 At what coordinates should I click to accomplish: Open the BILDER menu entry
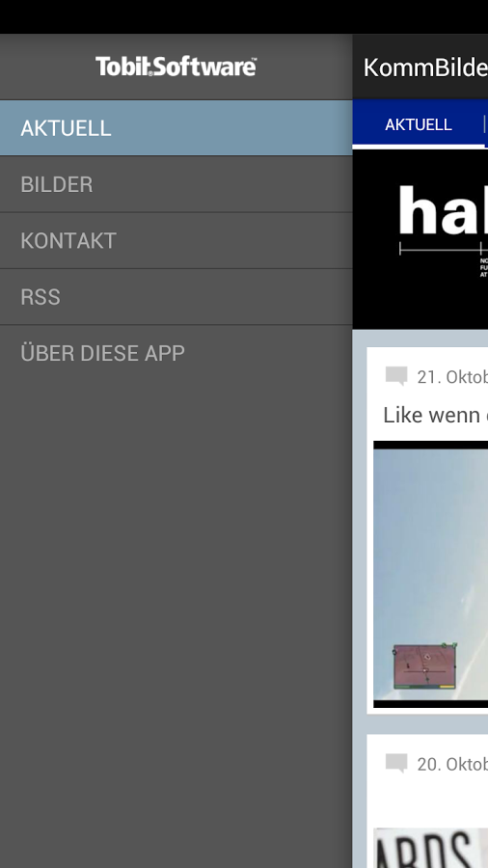176,184
